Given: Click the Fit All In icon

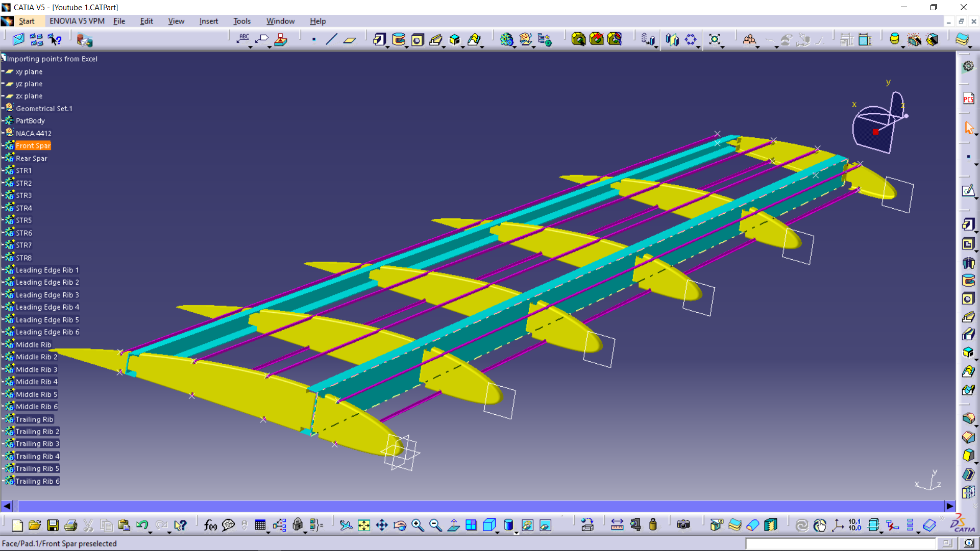Looking at the screenshot, I should pyautogui.click(x=364, y=525).
